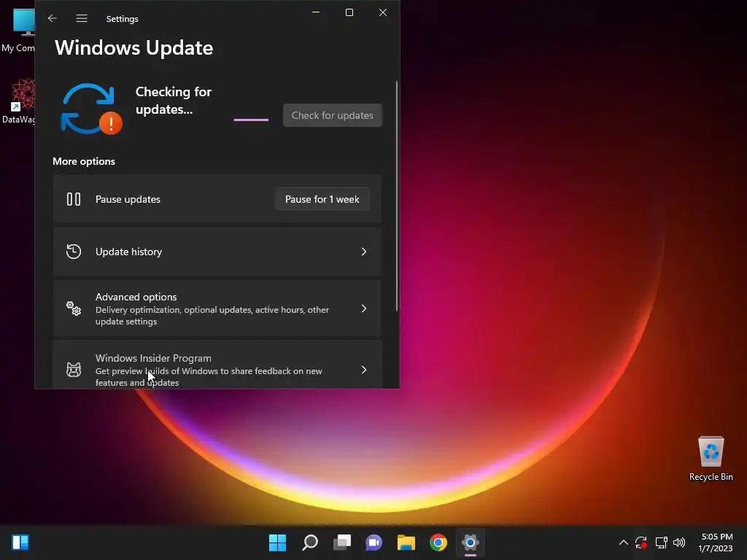Screen dimensions: 747x560
Task: Select the My Computer desktop icon
Action: click(19, 29)
